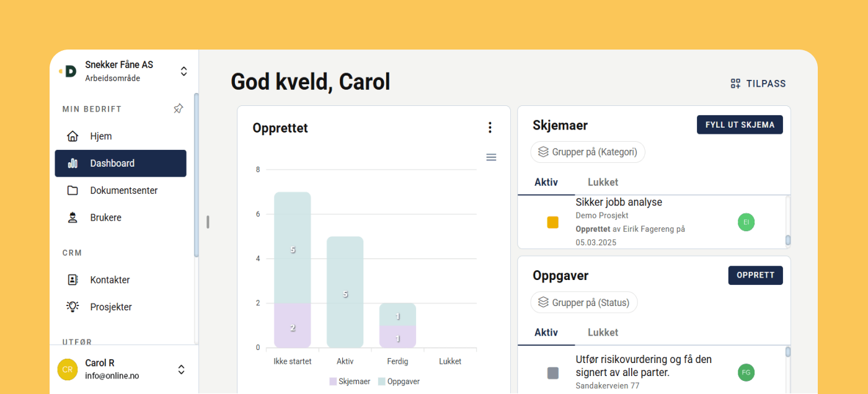Open Hjem from the sidebar
This screenshot has width=868, height=394.
pos(100,136)
